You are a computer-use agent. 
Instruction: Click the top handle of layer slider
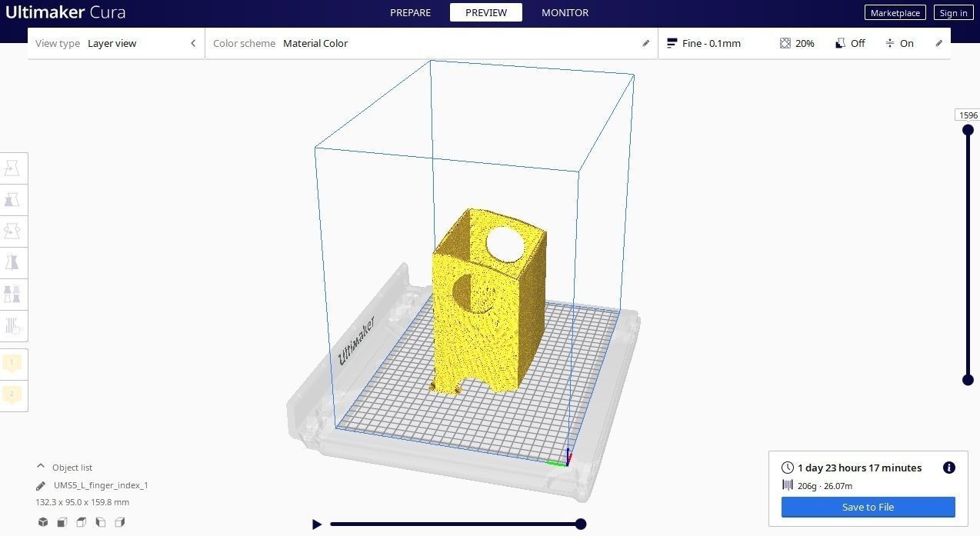tap(968, 130)
